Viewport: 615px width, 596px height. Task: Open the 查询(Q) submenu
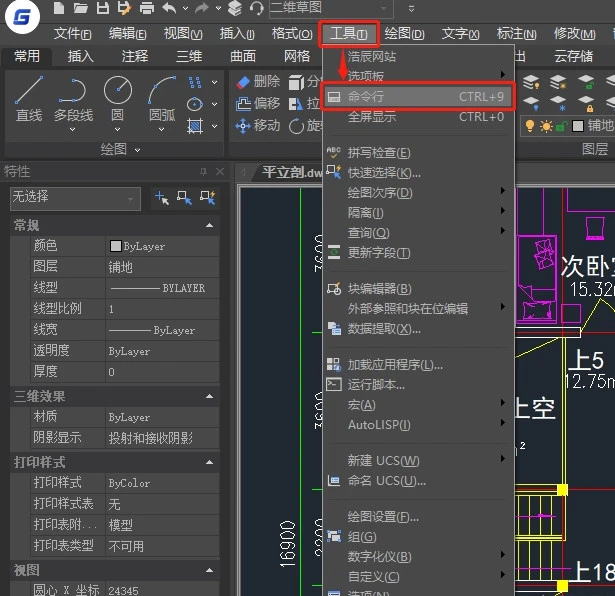(418, 233)
